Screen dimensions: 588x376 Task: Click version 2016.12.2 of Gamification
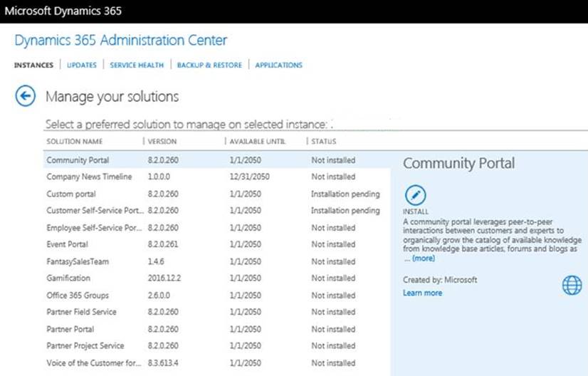164,278
